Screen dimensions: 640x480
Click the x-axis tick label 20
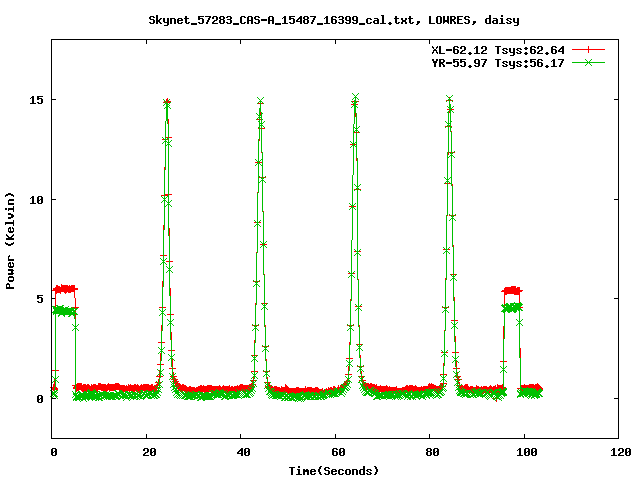pyautogui.click(x=149, y=452)
